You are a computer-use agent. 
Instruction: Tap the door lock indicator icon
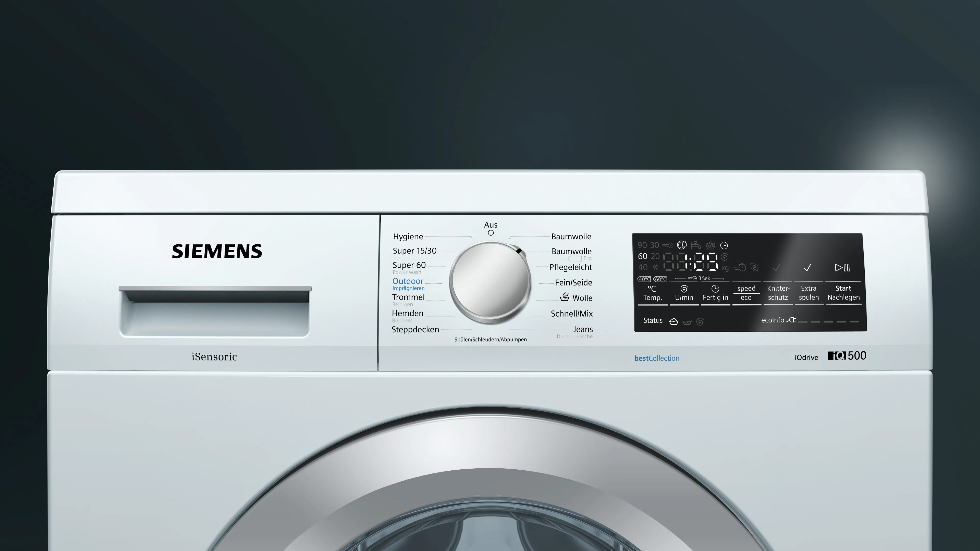[x=682, y=245]
